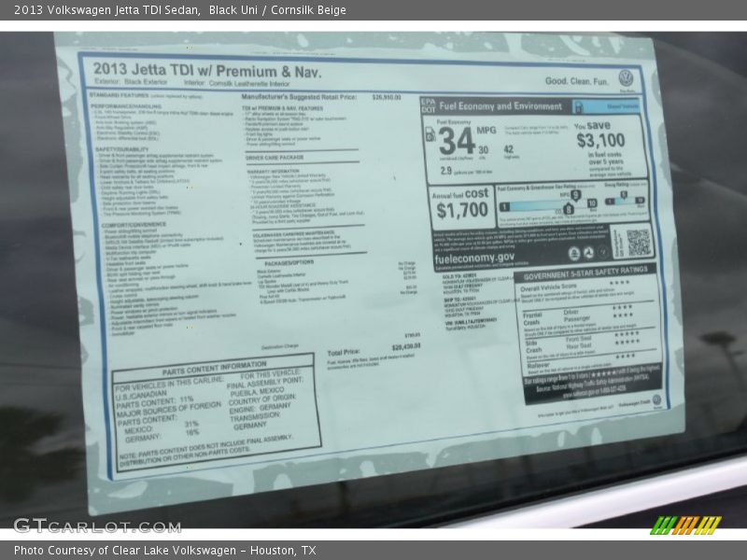This screenshot has height=560, width=747.
Task: Click the small VW logo at sticker bottom
Action: (x=657, y=399)
